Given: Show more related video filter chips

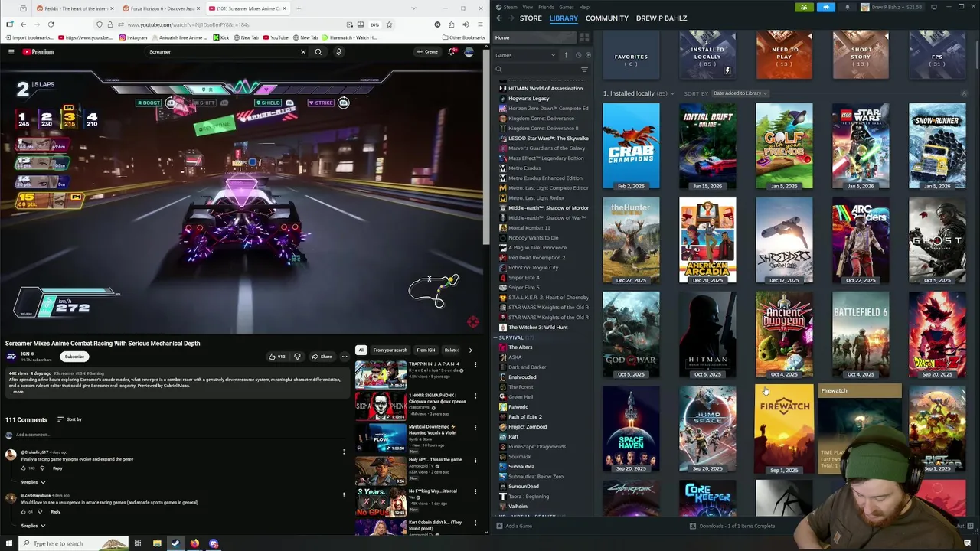Looking at the screenshot, I should coord(470,350).
